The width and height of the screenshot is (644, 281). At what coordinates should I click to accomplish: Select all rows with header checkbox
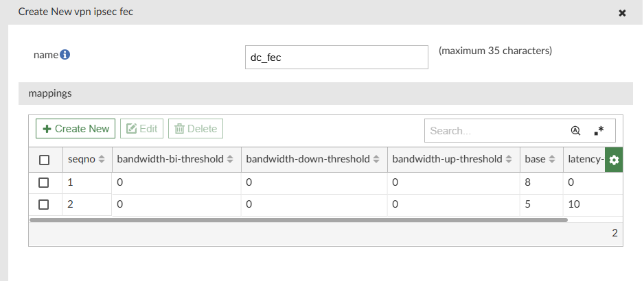click(x=45, y=160)
